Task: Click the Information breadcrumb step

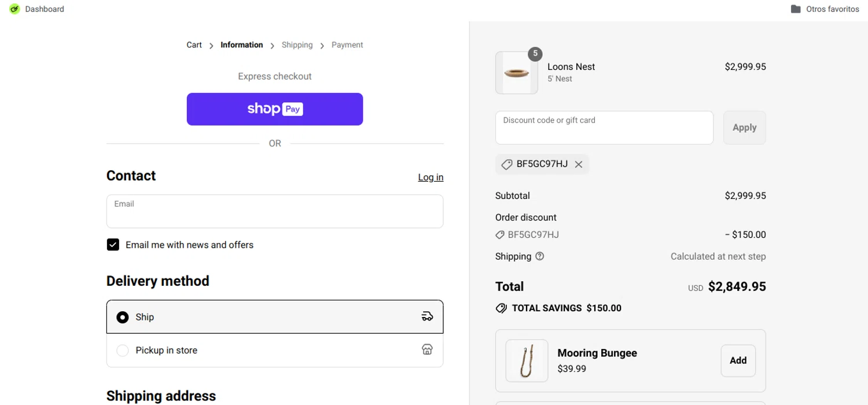Action: point(241,45)
